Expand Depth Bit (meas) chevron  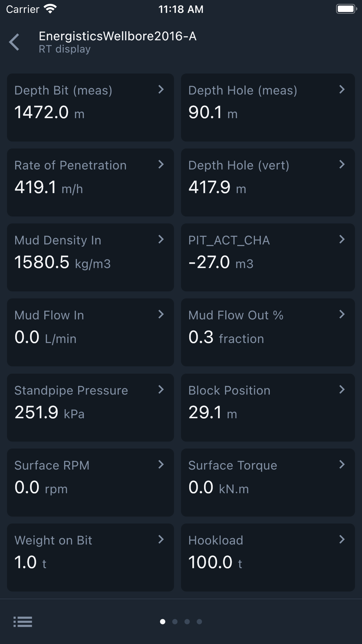(161, 89)
